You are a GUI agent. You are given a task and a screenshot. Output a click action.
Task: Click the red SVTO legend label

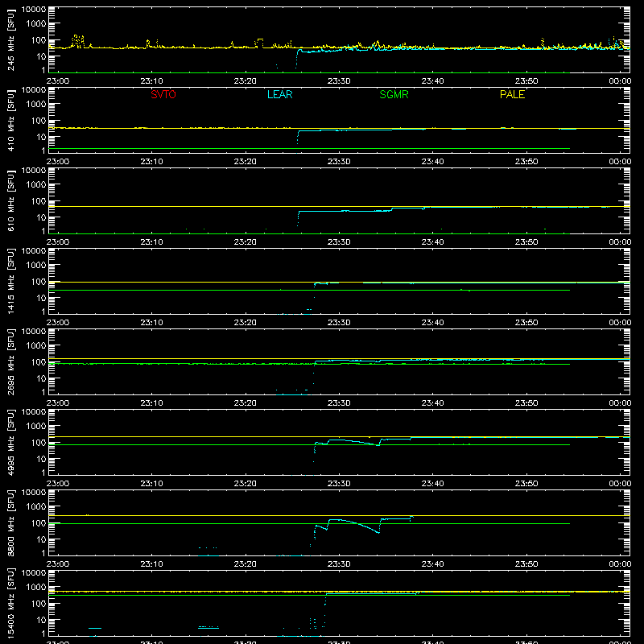coord(163,94)
